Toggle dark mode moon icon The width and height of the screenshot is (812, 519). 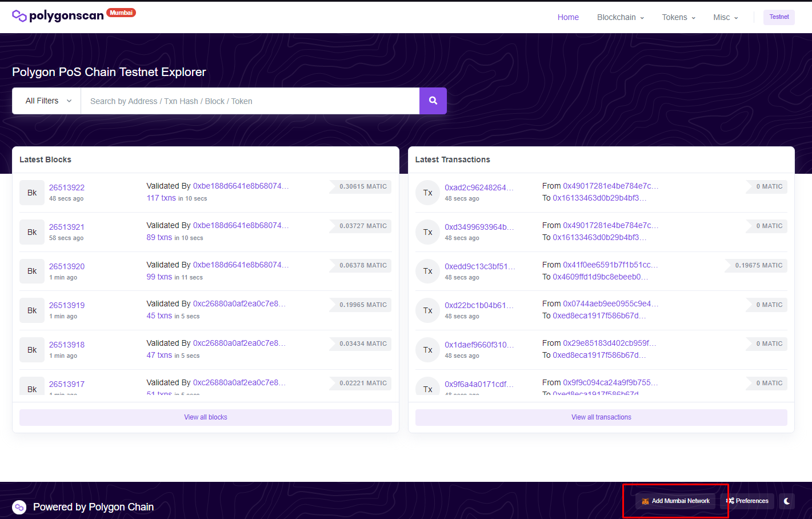pos(787,501)
